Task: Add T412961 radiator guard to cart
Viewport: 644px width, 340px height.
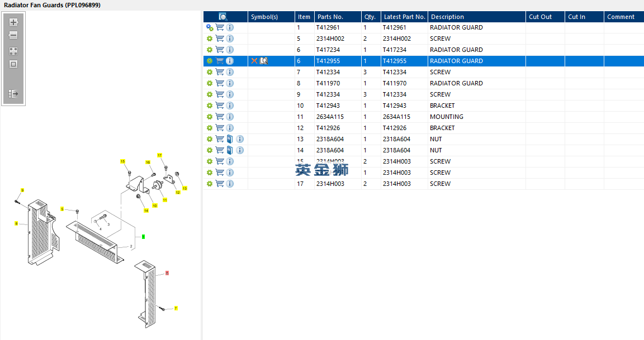Action: [220, 27]
